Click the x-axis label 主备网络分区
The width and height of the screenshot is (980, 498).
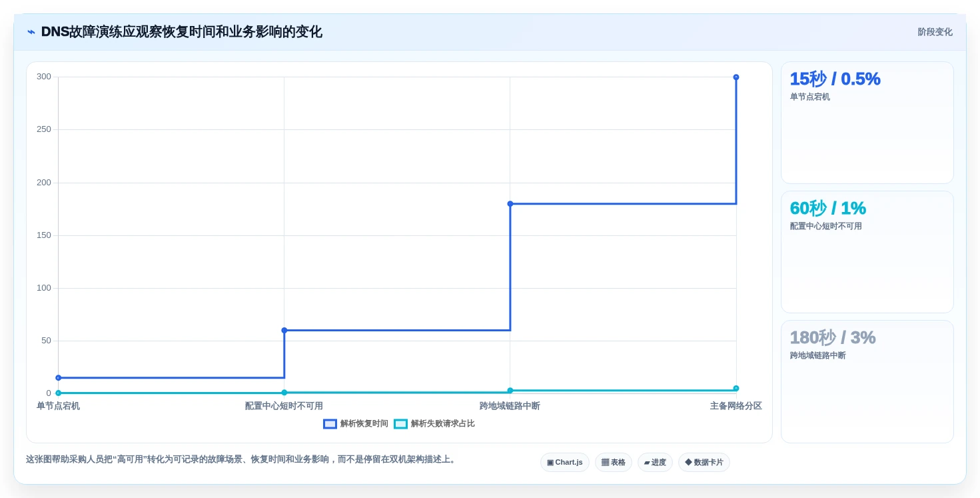(735, 406)
